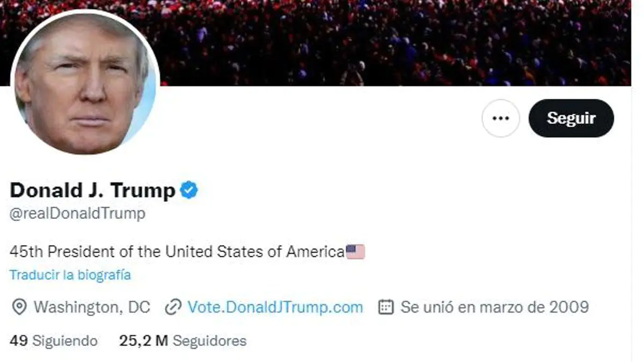Click the chain link icon
Image resolution: width=644 pixels, height=362 pixels.
(x=173, y=307)
